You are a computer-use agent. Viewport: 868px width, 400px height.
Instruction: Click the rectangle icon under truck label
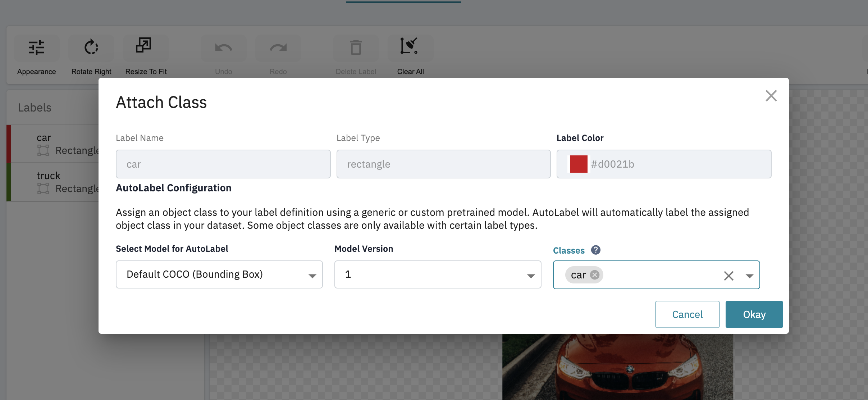click(43, 188)
